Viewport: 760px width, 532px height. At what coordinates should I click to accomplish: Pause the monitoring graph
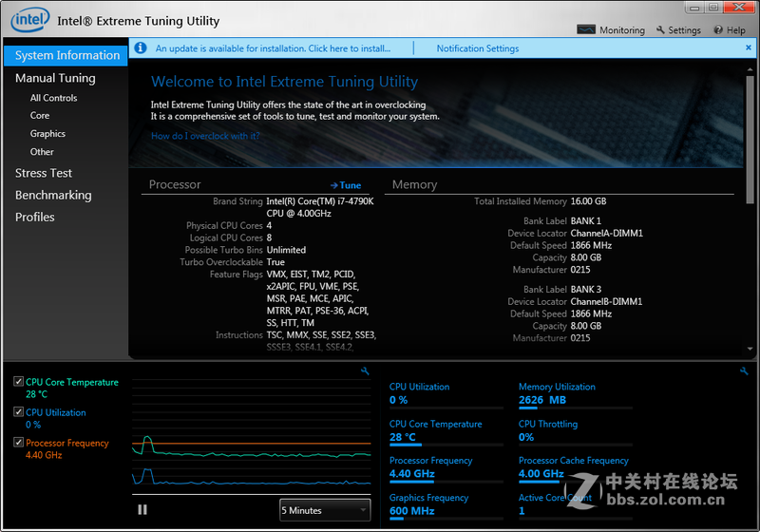(142, 510)
